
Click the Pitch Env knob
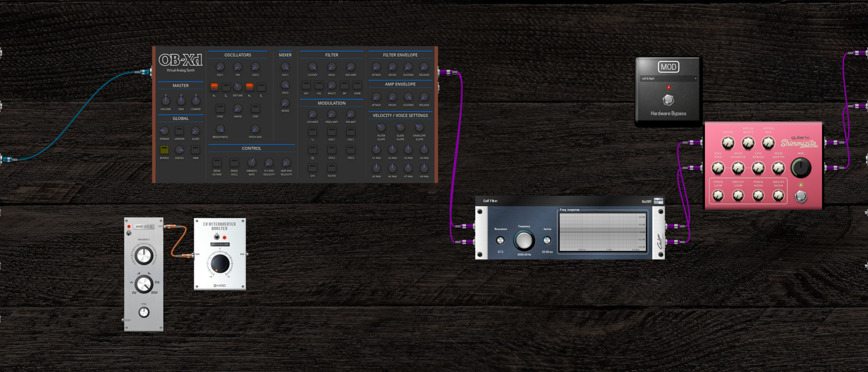255,129
